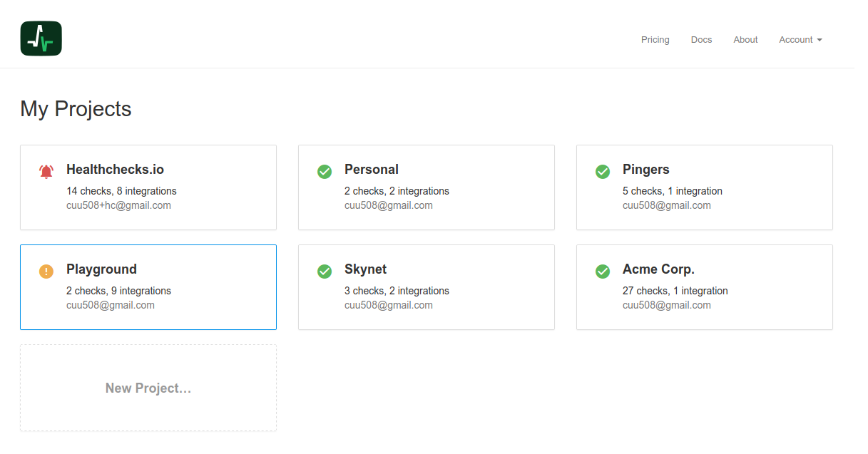This screenshot has height=454, width=868.
Task: Collapse the Account dropdown arrow
Action: (821, 40)
